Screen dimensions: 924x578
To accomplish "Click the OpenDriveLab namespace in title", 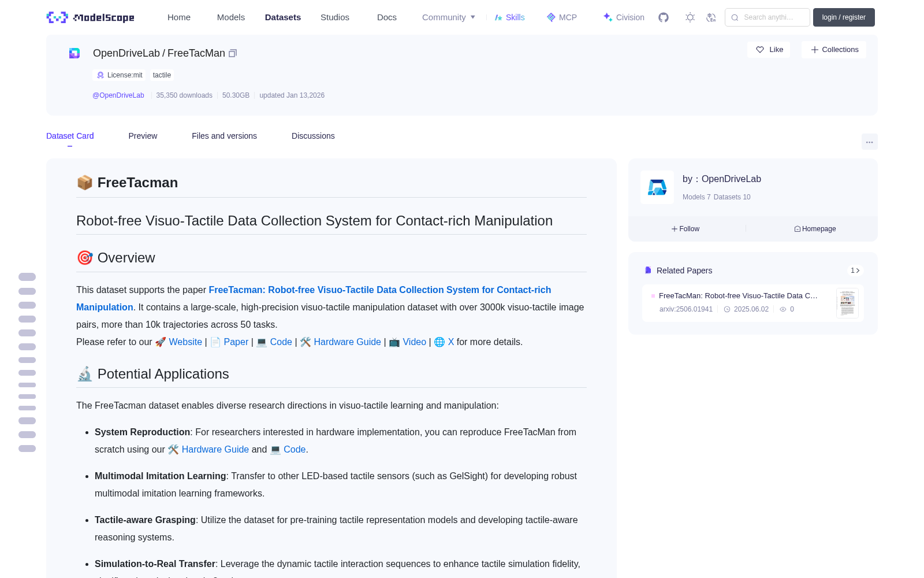I will [x=126, y=53].
